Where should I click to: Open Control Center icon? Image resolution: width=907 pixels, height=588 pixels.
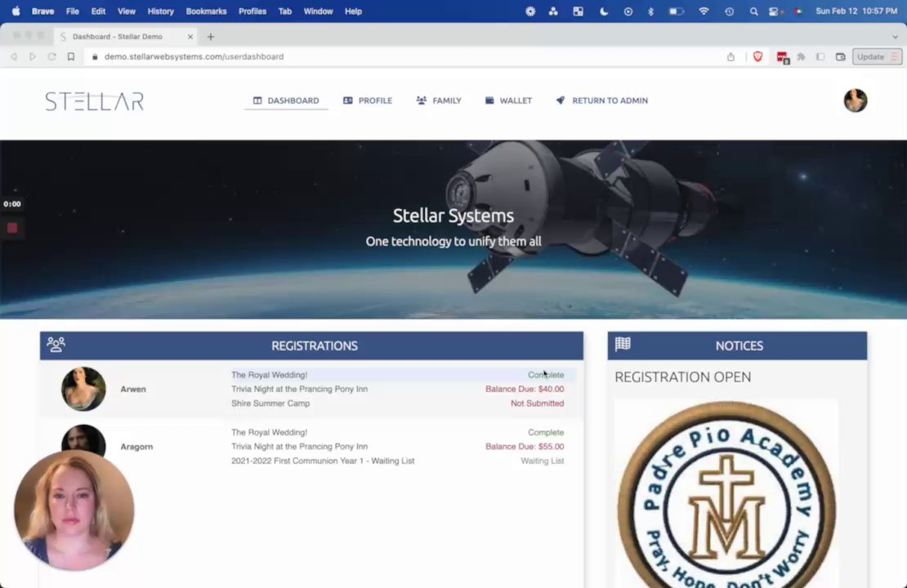pos(773,11)
